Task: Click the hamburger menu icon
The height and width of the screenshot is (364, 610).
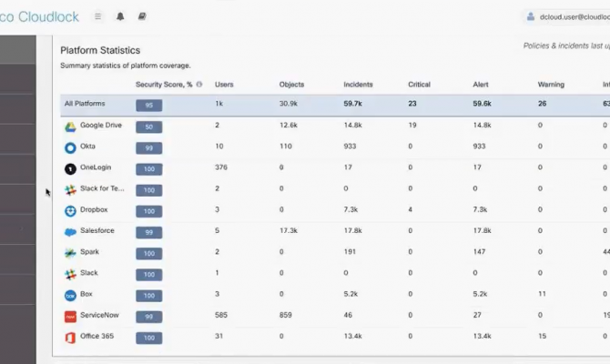Action: click(x=98, y=16)
